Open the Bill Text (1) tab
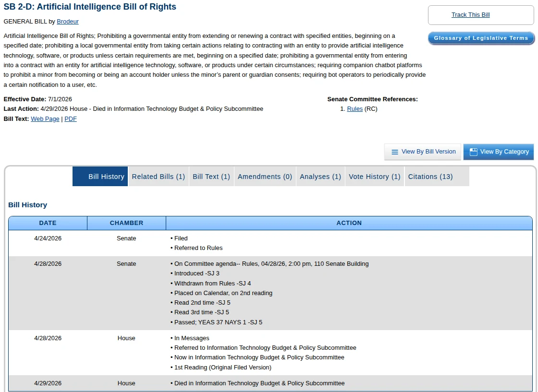 click(x=211, y=177)
